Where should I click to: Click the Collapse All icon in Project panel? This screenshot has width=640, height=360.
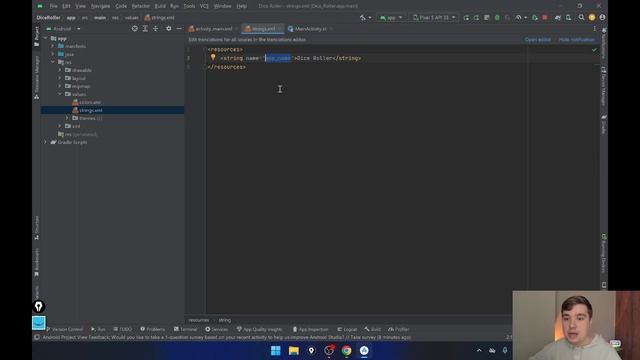click(156, 29)
